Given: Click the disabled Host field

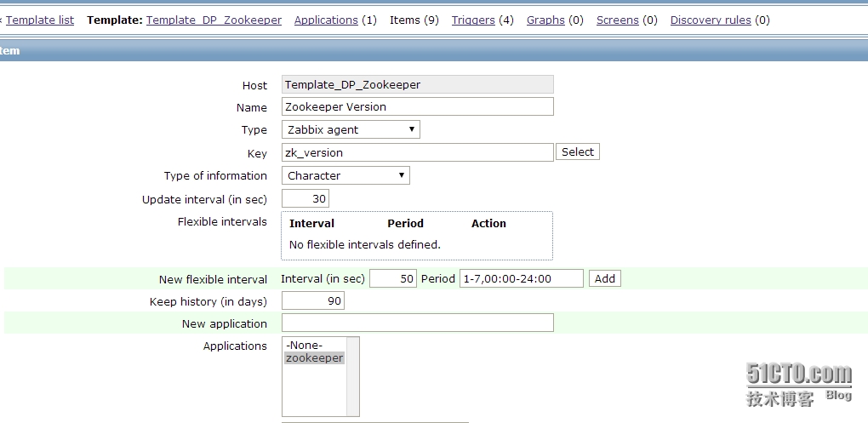Looking at the screenshot, I should 417,85.
